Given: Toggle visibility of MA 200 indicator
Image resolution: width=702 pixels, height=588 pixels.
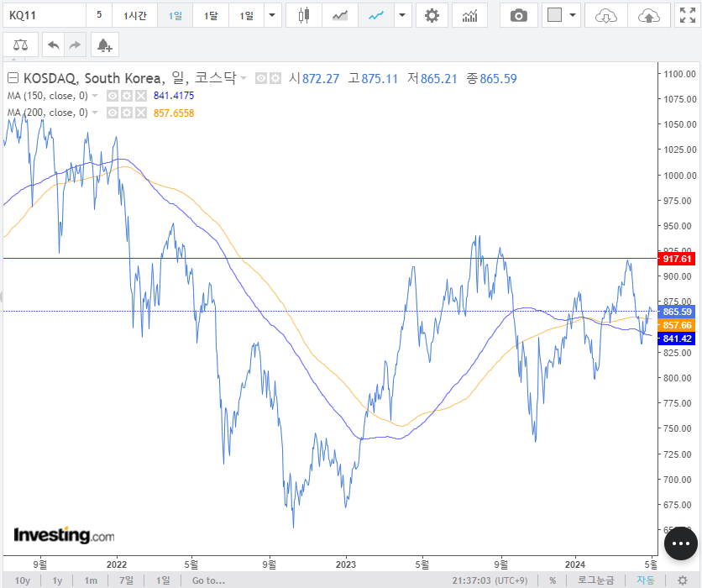Looking at the screenshot, I should [113, 113].
